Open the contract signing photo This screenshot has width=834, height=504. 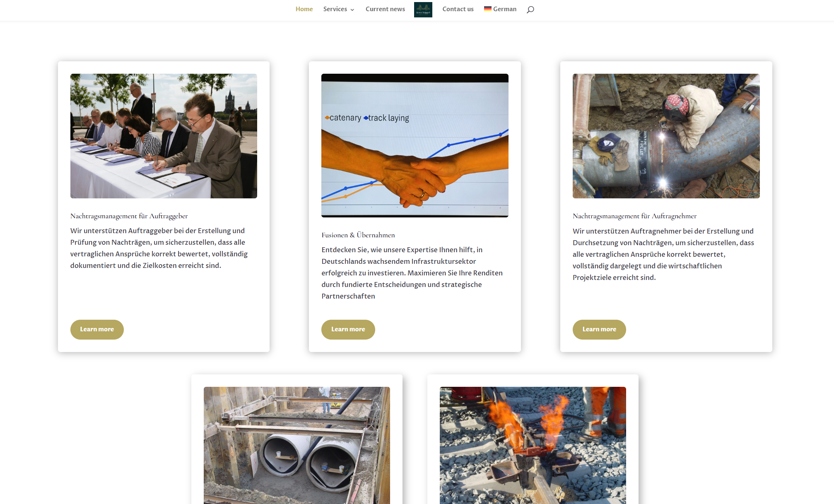pos(164,136)
